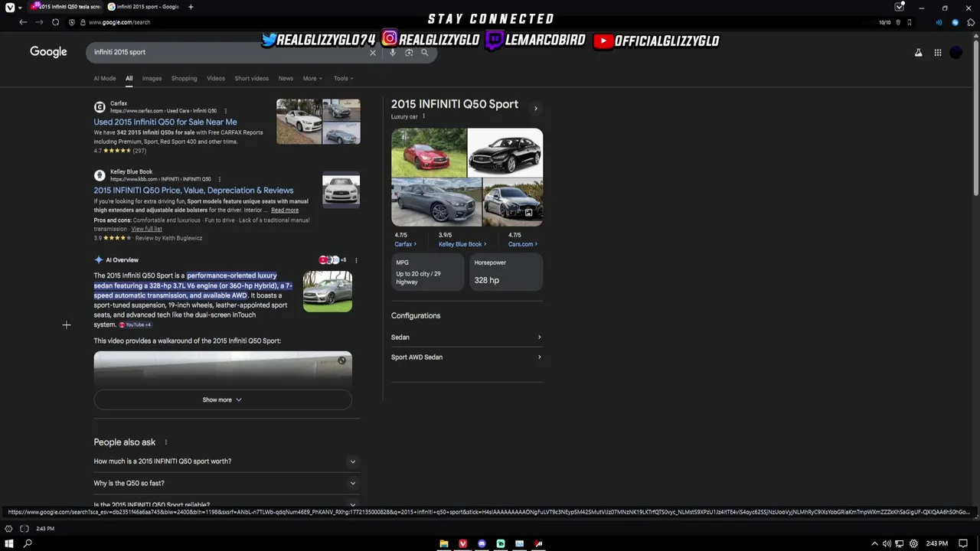Switch to 'Infiniti Q50 tesla screen' browser tab

pyautogui.click(x=66, y=7)
